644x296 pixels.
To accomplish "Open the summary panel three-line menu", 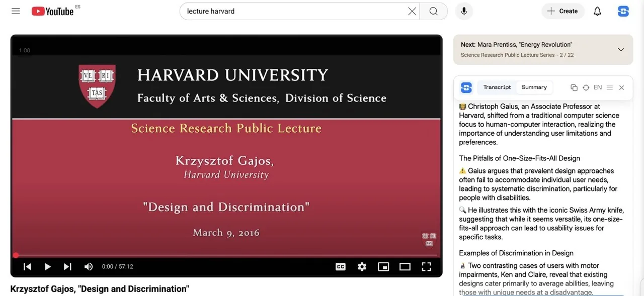I will 610,87.
